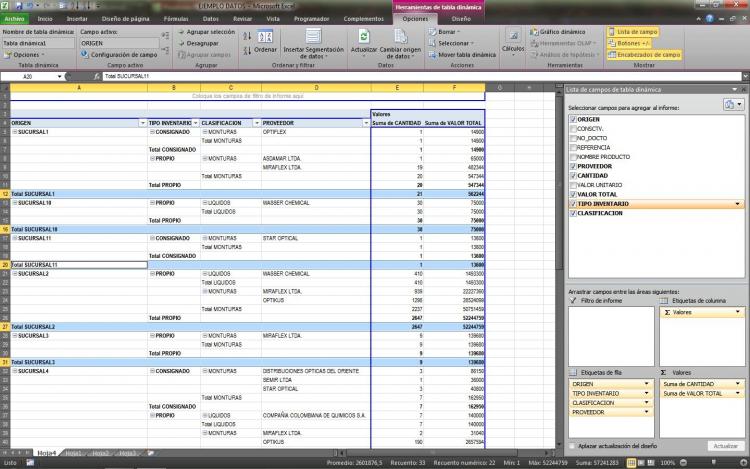The height and width of the screenshot is (469, 750).
Task: Switch to the Diseño pivot tools tab
Action: 461,19
